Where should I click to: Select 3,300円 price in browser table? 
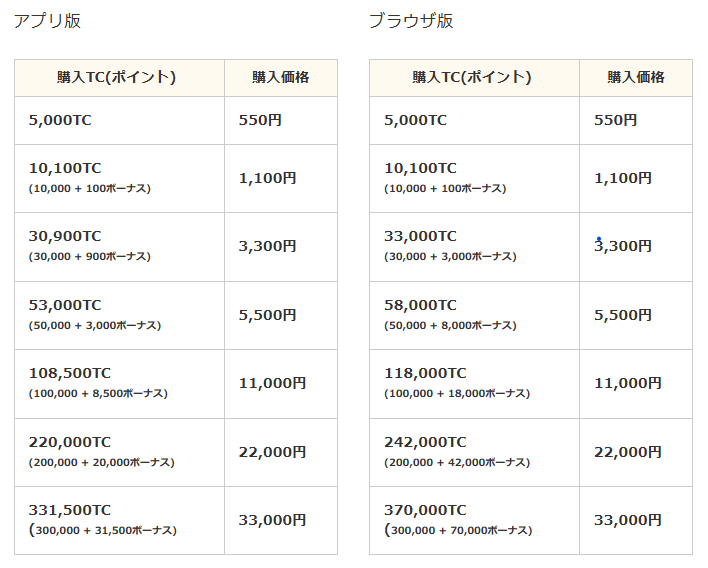623,246
